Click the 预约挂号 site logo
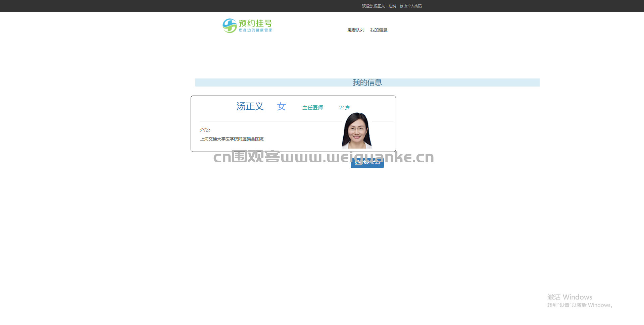 tap(247, 26)
